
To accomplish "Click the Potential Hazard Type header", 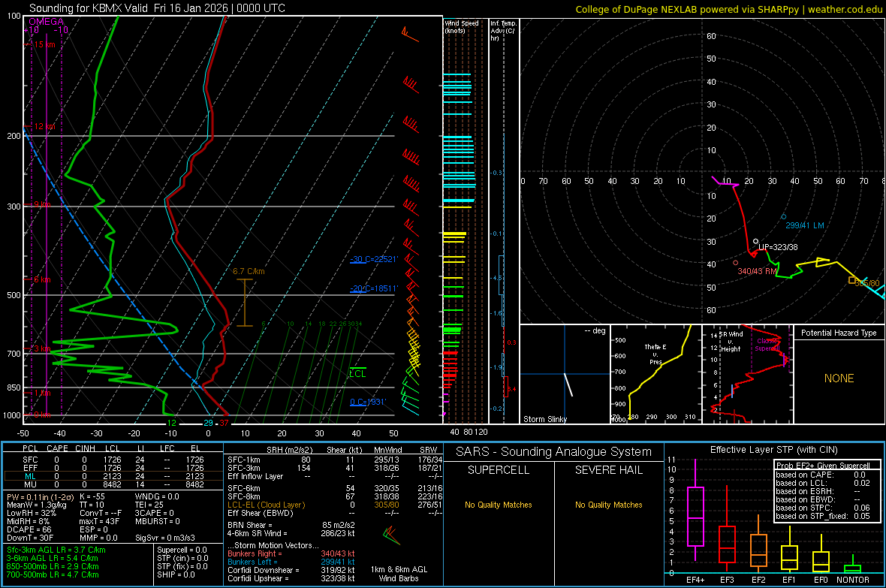I will 839,333.
